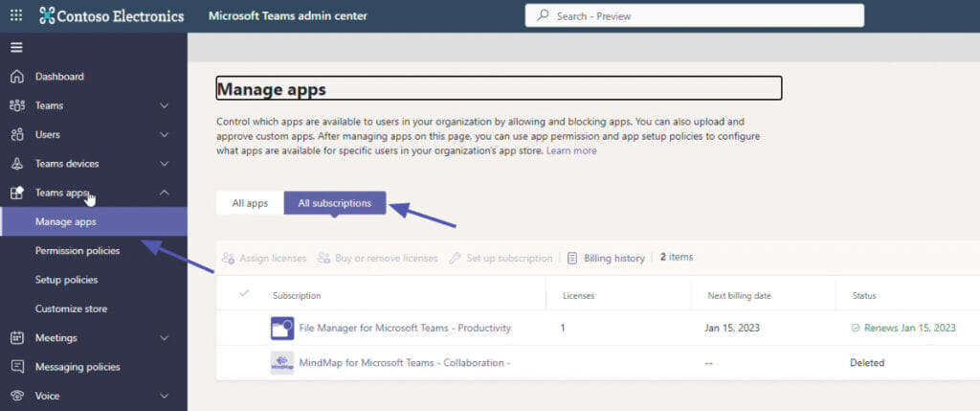Collapse the Teams apps chevron
Image resolution: width=980 pixels, height=411 pixels.
pos(165,193)
